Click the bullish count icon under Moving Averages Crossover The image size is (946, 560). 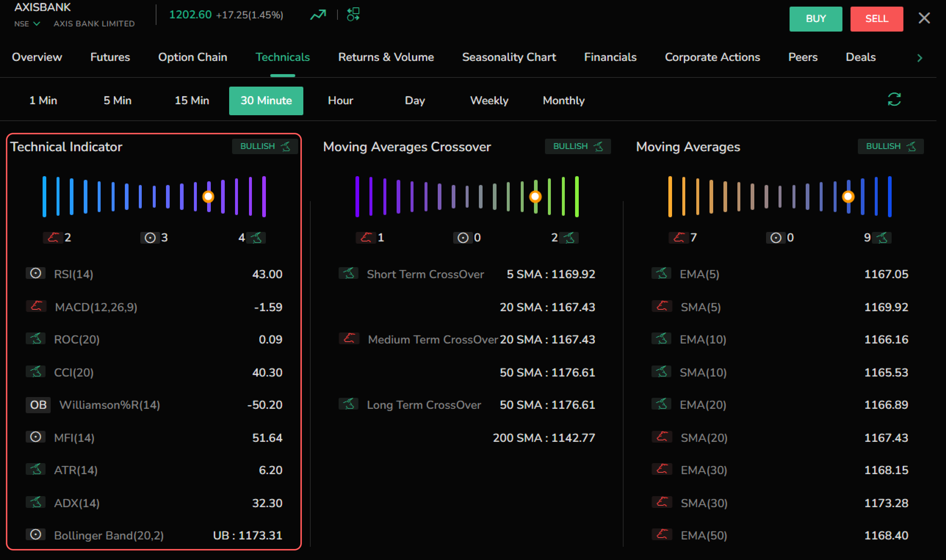tap(569, 238)
